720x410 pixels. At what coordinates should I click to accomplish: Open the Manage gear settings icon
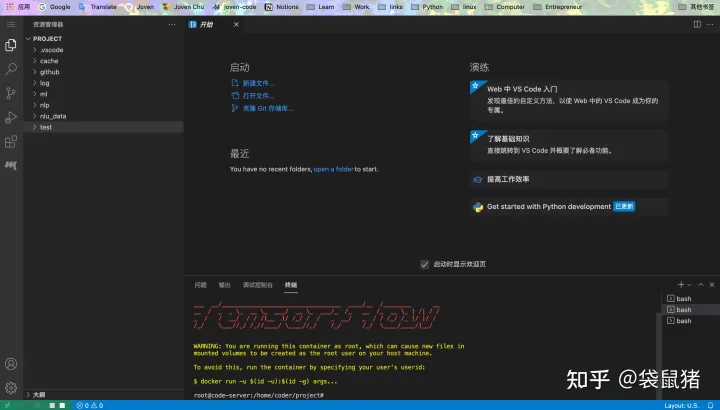11,387
